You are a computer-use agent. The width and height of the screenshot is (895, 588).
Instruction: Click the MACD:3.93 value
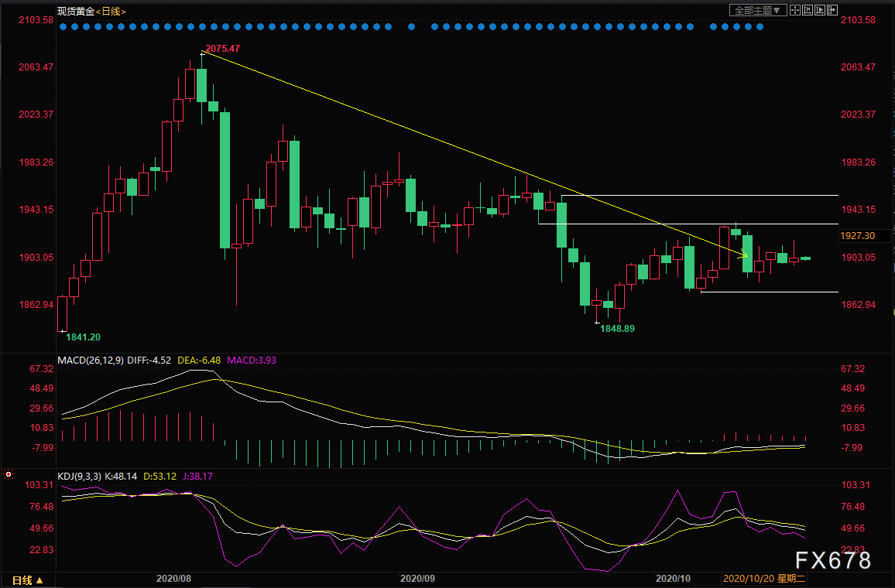tap(252, 360)
